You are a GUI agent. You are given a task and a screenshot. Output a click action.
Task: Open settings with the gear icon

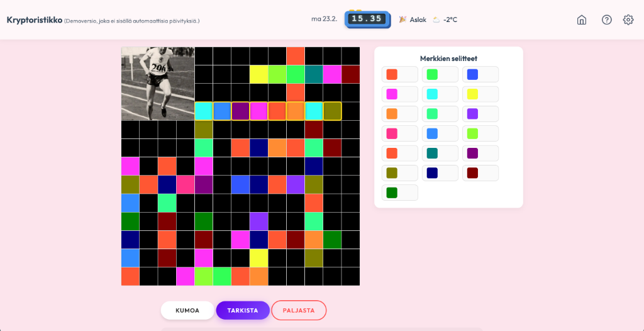[628, 20]
